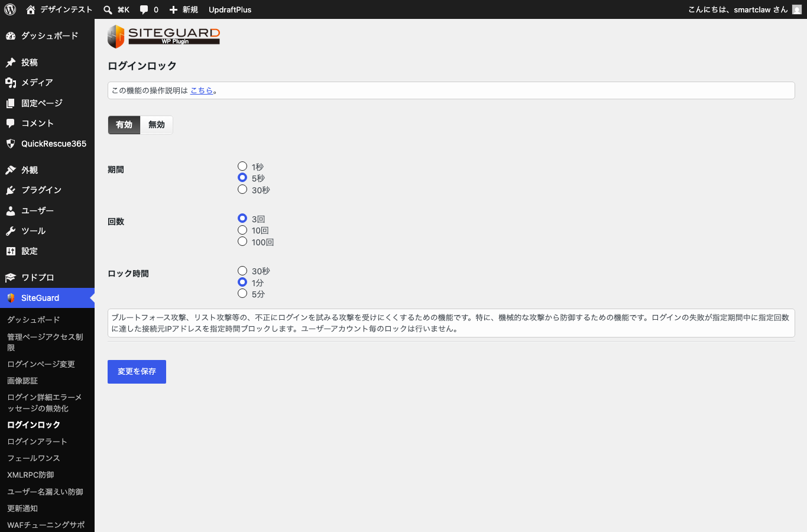
Task: Select 5秒 for 期間
Action: pyautogui.click(x=242, y=177)
